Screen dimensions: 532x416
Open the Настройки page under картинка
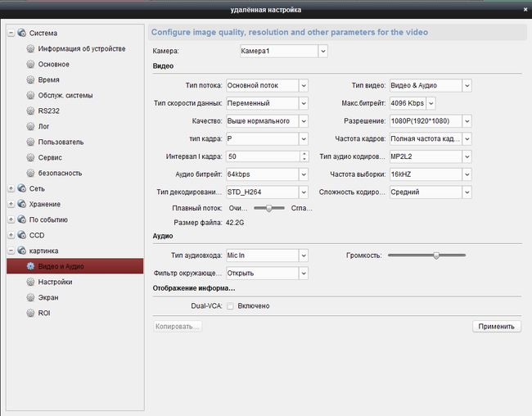tap(55, 282)
